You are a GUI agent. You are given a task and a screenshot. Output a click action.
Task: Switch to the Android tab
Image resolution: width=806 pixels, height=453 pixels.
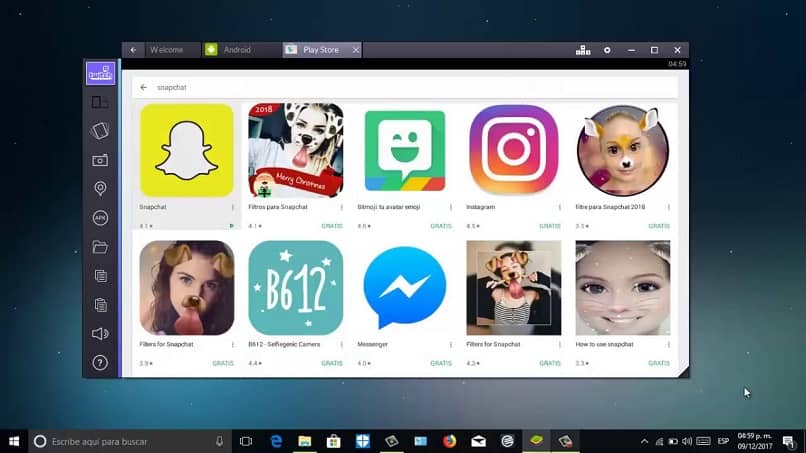click(242, 50)
